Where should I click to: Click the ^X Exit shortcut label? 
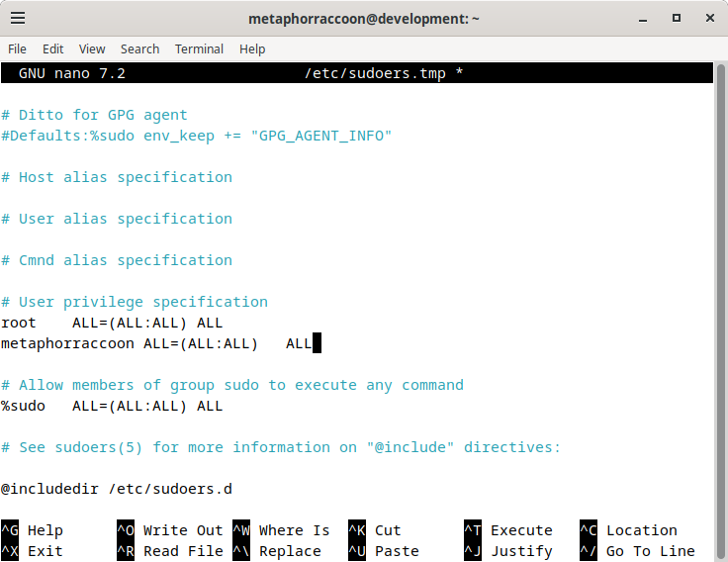tap(33, 551)
